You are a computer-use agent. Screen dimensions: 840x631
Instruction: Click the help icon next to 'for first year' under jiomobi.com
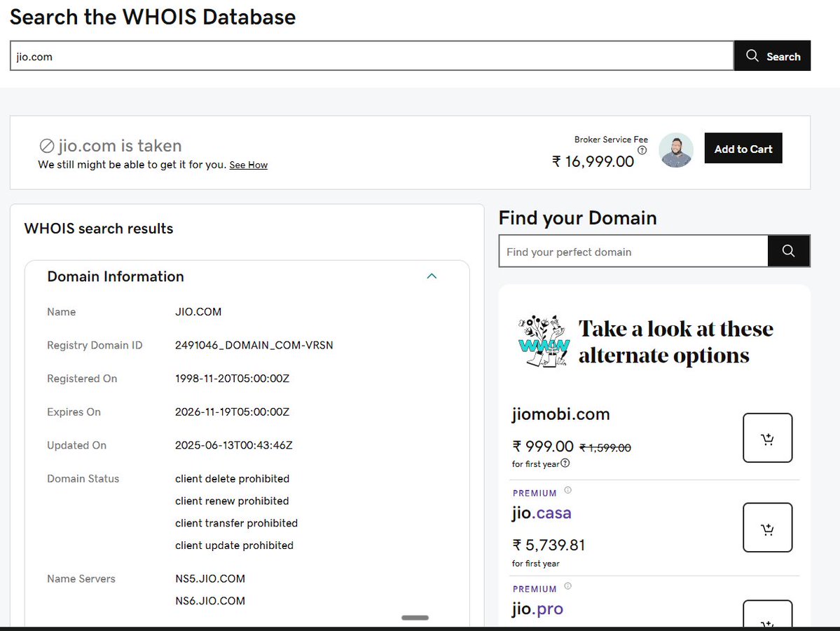click(x=565, y=463)
